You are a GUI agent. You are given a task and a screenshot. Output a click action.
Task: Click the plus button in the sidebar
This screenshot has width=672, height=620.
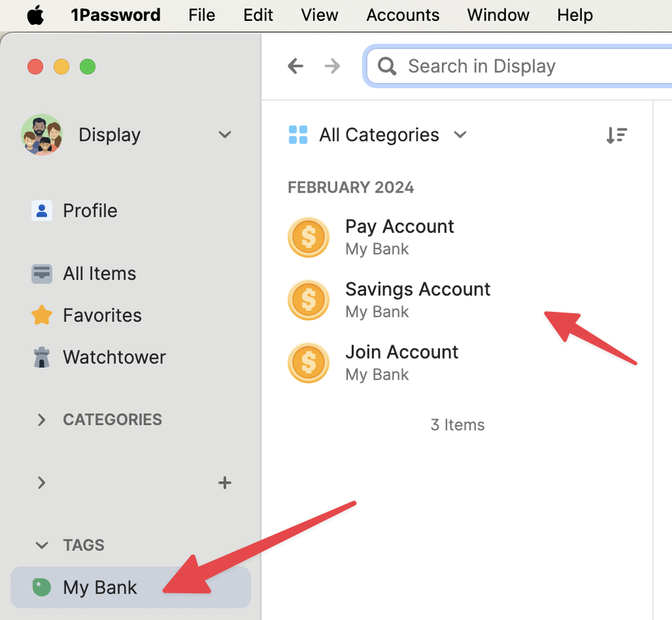[x=225, y=483]
